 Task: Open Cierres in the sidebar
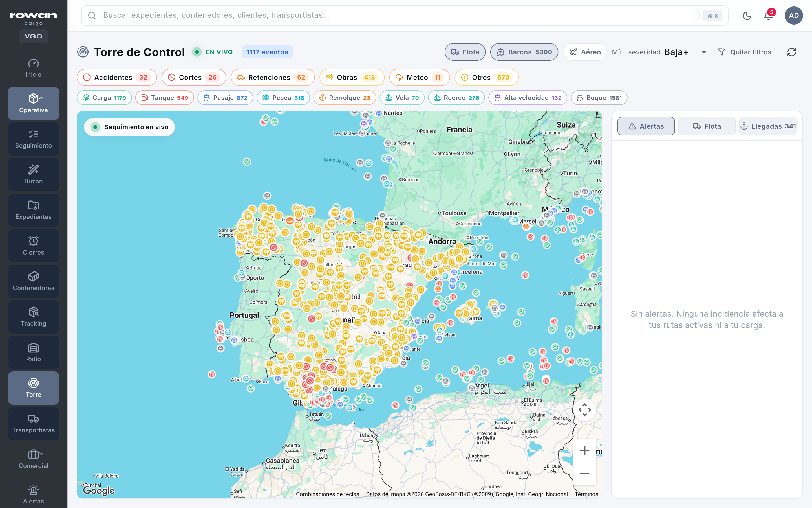34,246
